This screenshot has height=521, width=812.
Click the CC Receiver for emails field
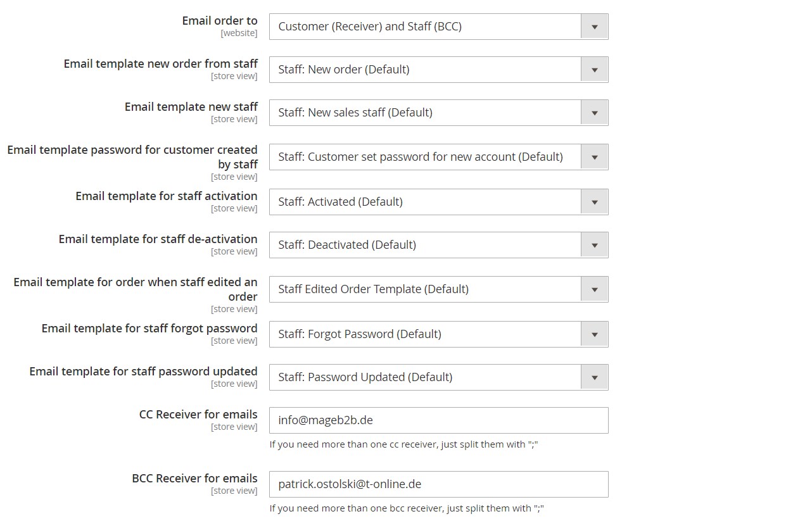(438, 420)
